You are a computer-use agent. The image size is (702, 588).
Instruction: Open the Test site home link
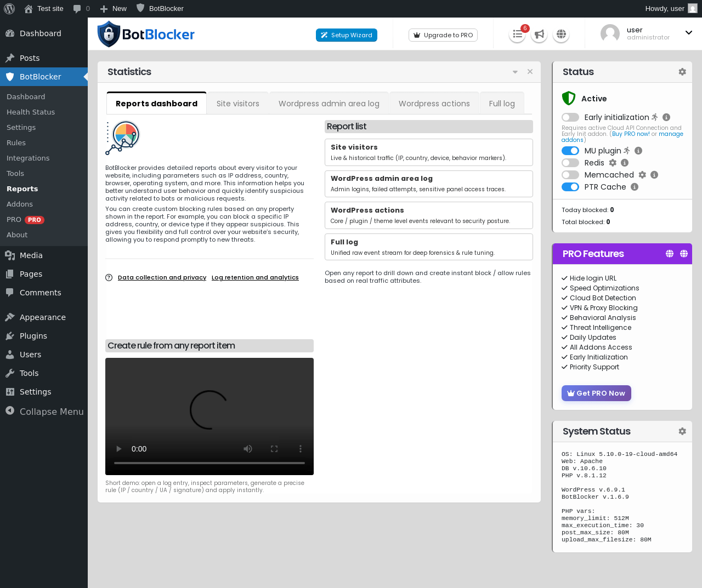[44, 8]
